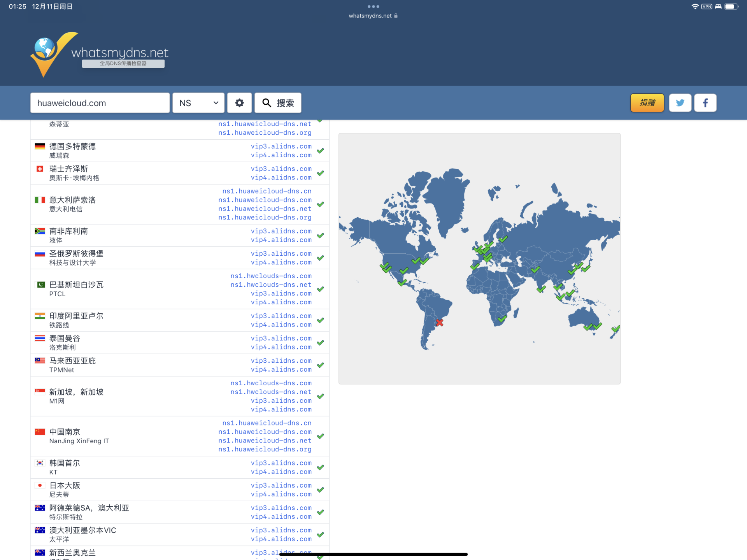
Task: Click the South African flag icon
Action: pyautogui.click(x=40, y=231)
